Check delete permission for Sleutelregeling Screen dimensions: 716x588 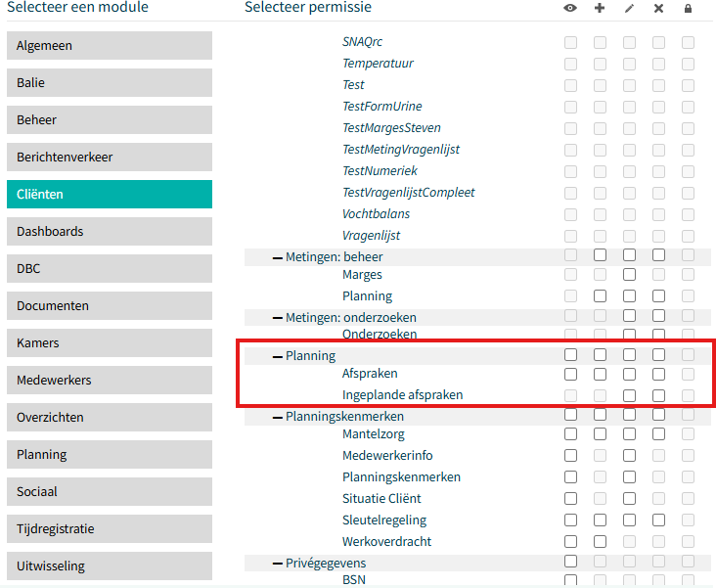click(x=658, y=520)
